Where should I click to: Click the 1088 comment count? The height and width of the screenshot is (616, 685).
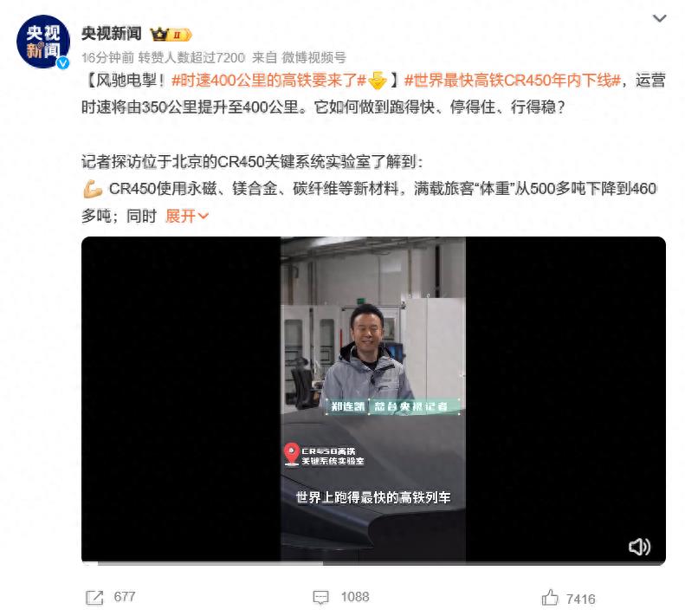(355, 597)
